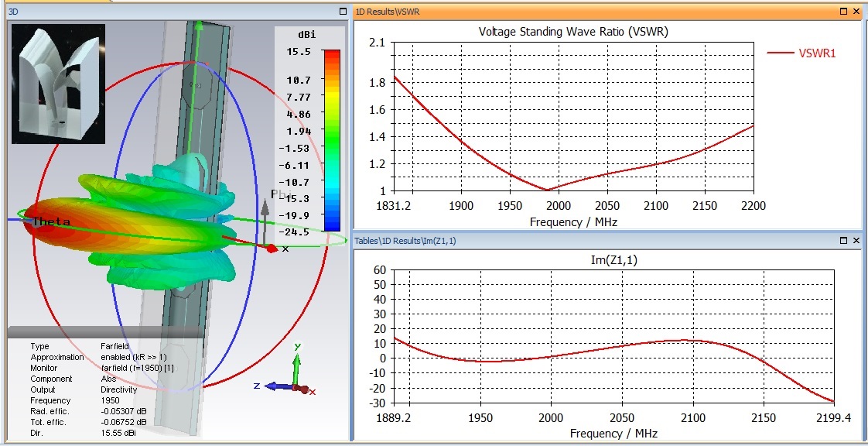Screen dimensions: 868x446
Task: Click the '1889.2' start frequency on Im(Z1,1) axis
Action: (x=394, y=418)
